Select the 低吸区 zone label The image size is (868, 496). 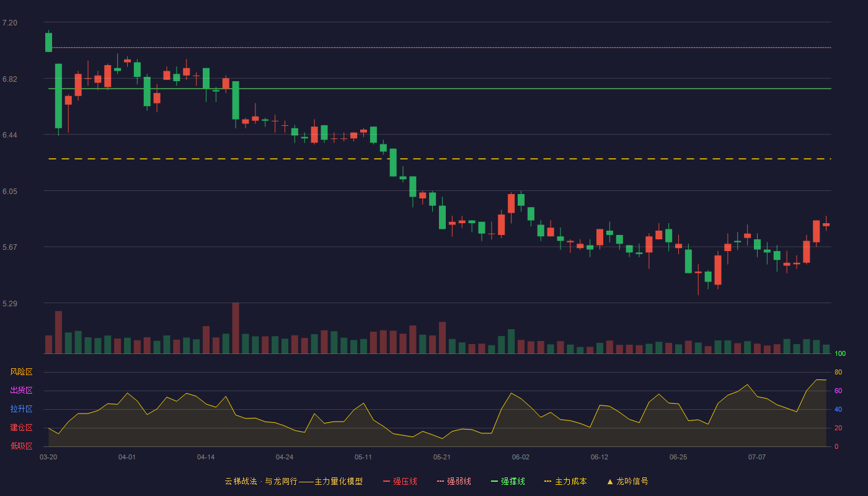21,446
